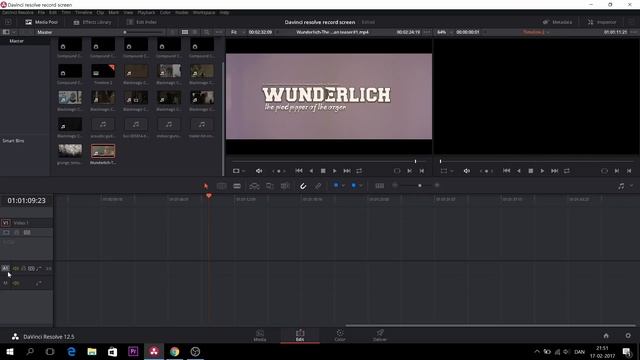Switch to the Color page tab
The height and width of the screenshot is (360, 640).
340,336
